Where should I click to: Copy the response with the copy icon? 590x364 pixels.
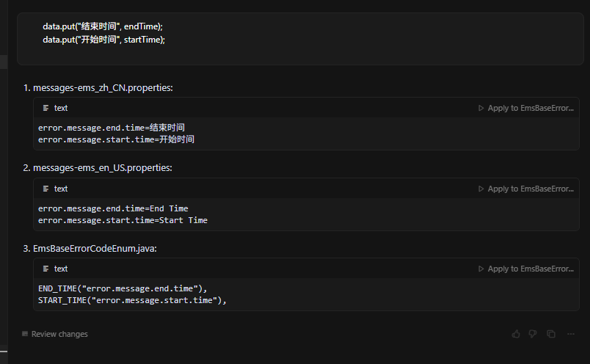[x=551, y=334]
